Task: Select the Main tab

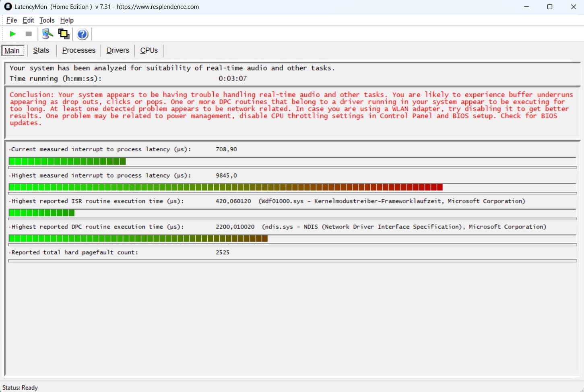Action: tap(12, 51)
